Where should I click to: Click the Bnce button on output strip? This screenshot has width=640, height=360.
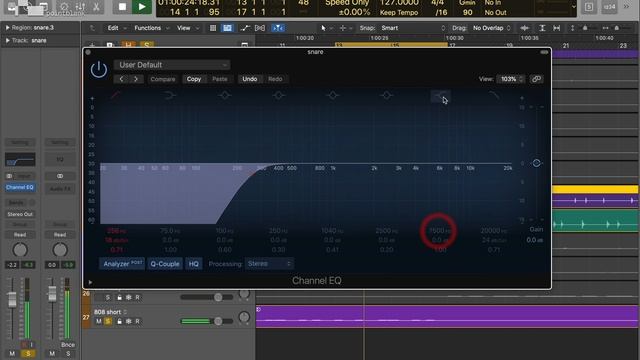68,344
